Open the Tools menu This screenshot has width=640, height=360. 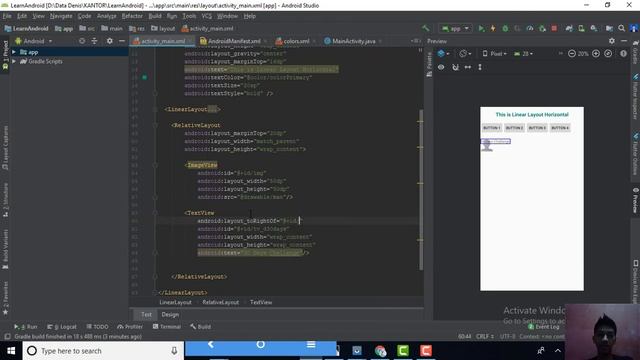pyautogui.click(x=189, y=16)
